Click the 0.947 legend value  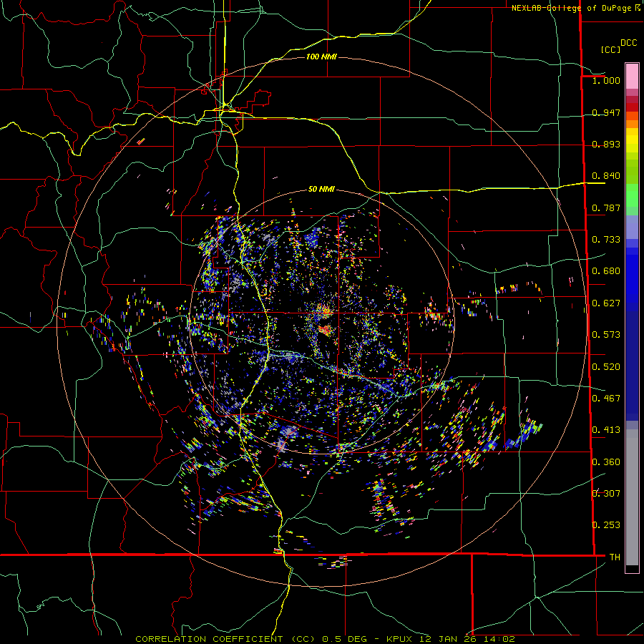click(x=606, y=112)
